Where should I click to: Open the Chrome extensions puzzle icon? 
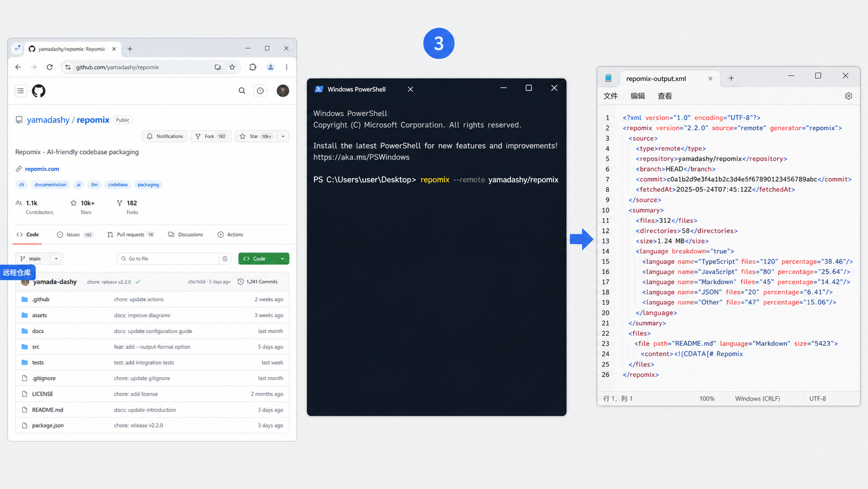pos(253,67)
